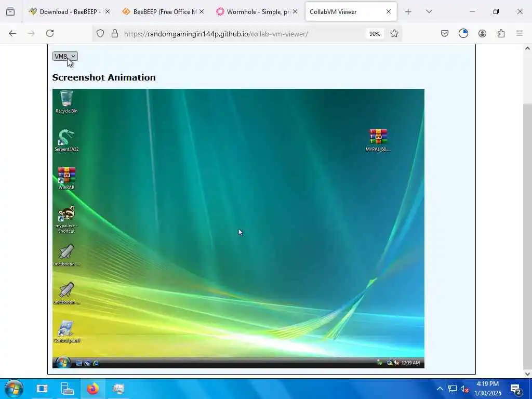
Task: Bookmark this page with the star
Action: [394, 34]
